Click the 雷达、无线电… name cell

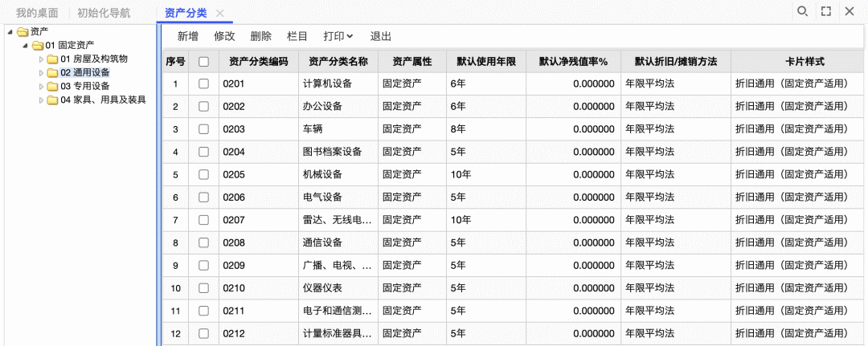pos(338,220)
